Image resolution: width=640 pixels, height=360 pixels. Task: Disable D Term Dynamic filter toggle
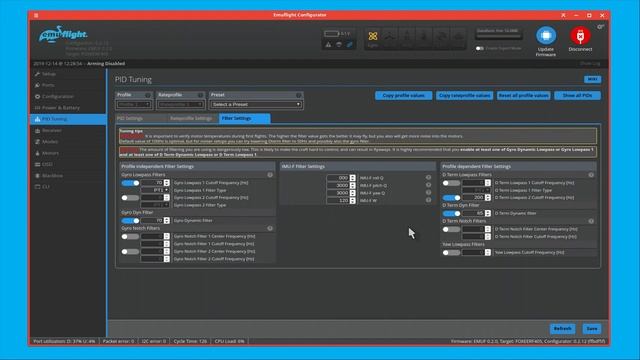[x=451, y=213]
